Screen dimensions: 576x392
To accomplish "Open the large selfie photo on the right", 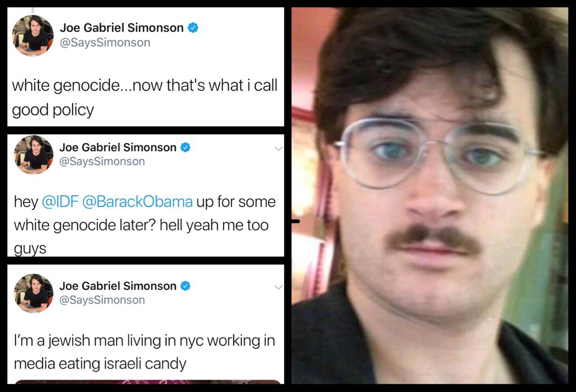I will coord(430,195).
